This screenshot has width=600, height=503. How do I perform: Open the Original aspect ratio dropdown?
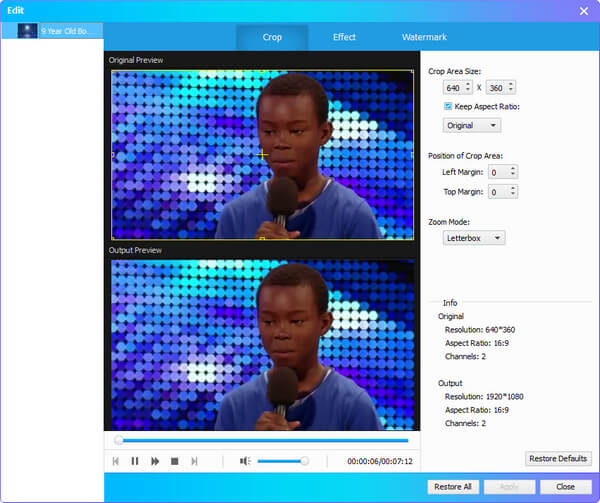(472, 125)
